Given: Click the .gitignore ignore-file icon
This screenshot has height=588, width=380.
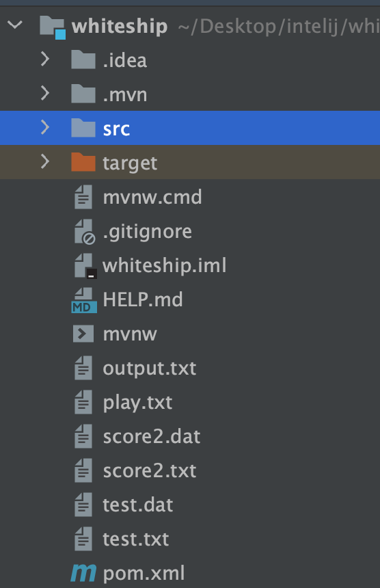Looking at the screenshot, I should tap(85, 232).
